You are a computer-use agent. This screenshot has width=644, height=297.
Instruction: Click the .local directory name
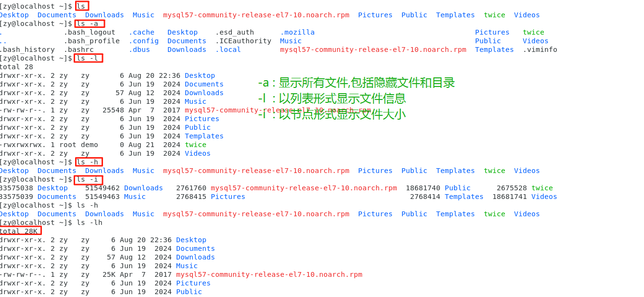pos(228,49)
